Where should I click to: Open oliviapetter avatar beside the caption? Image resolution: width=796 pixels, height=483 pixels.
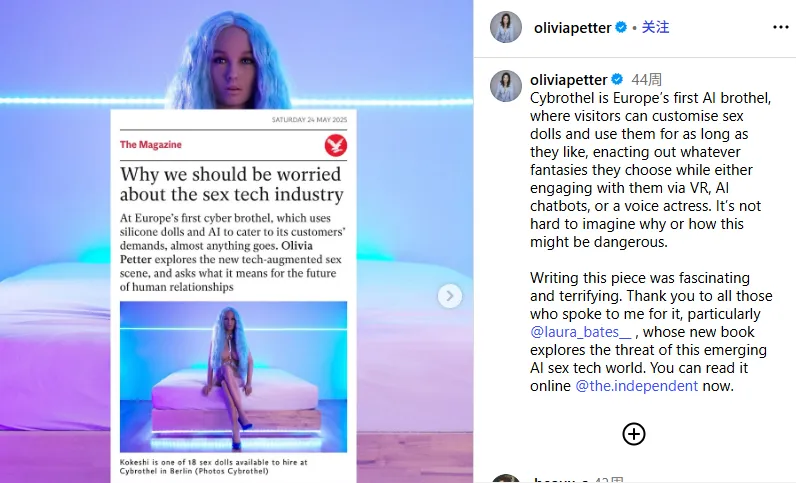[506, 86]
